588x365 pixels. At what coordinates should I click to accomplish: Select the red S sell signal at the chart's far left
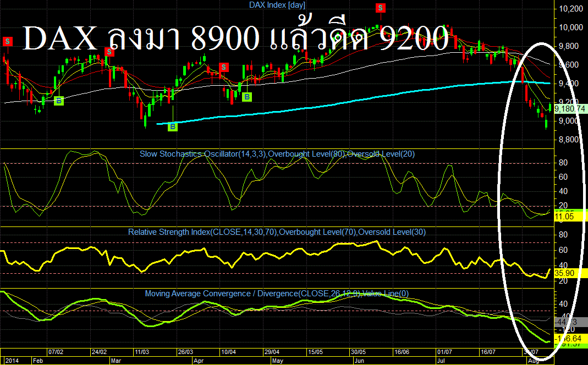click(8, 42)
